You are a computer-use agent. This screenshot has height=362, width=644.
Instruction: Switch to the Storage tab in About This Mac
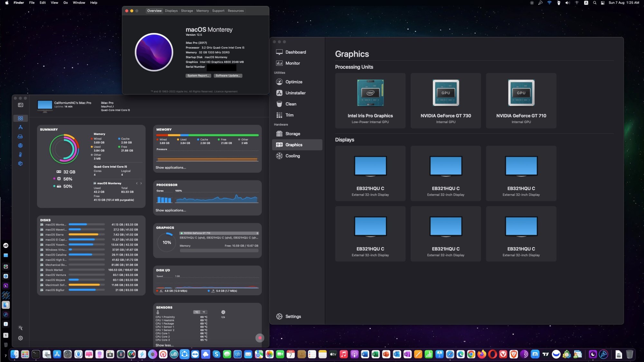(187, 11)
